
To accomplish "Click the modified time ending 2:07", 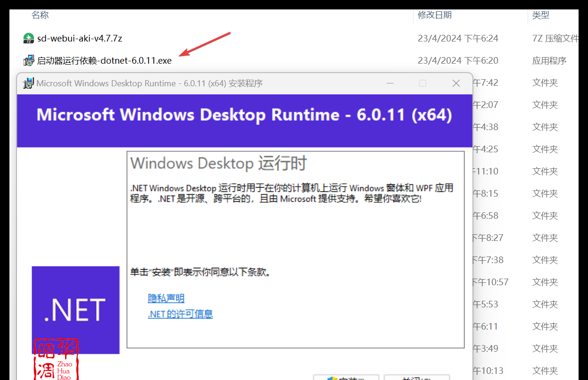I will click(485, 105).
